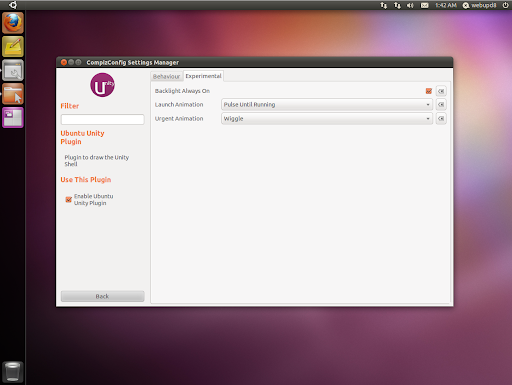Open the workspace switcher launcher icon

[x=13, y=118]
